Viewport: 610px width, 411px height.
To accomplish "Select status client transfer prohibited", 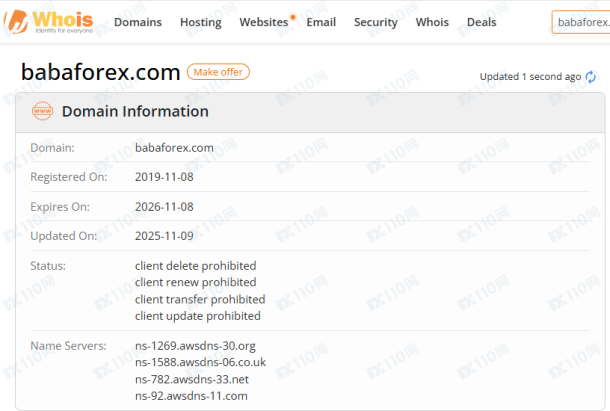I will (200, 299).
